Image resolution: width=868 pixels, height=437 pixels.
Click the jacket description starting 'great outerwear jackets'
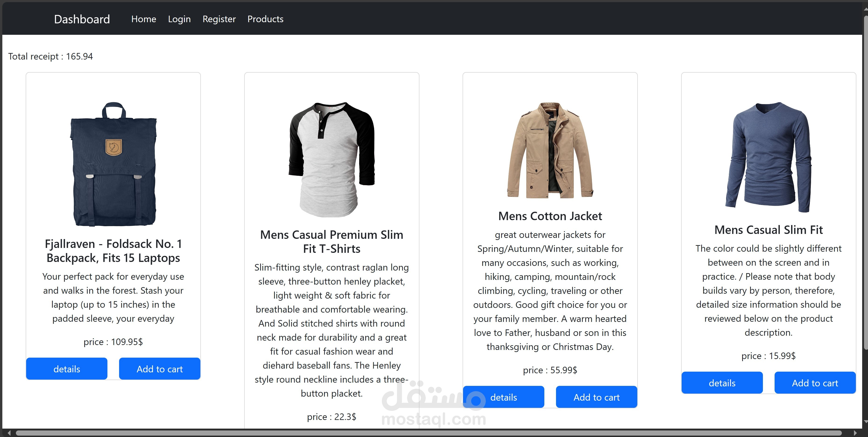550,290
